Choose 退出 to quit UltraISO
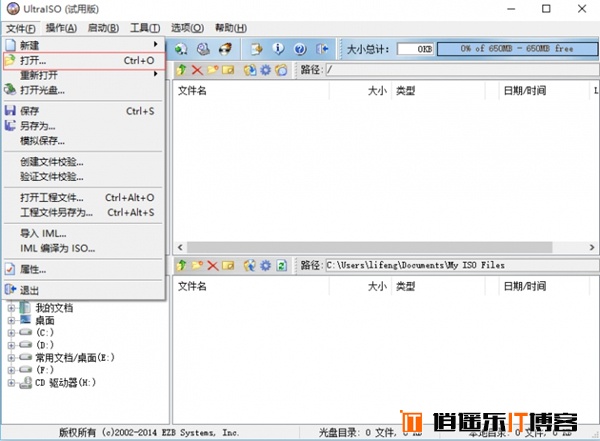The image size is (600, 441). tap(84, 290)
